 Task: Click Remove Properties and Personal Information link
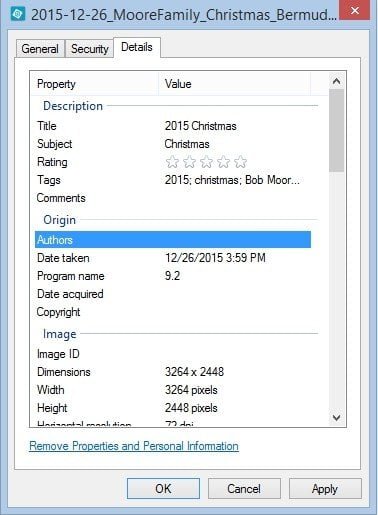[x=134, y=446]
